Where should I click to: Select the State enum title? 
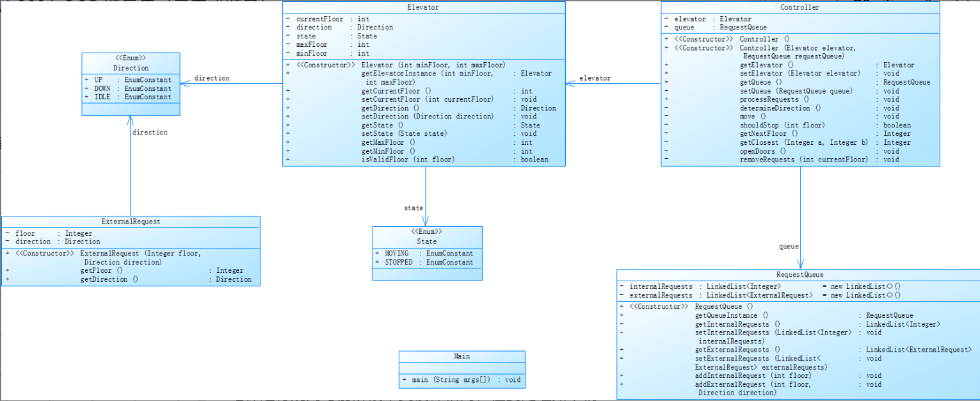426,241
